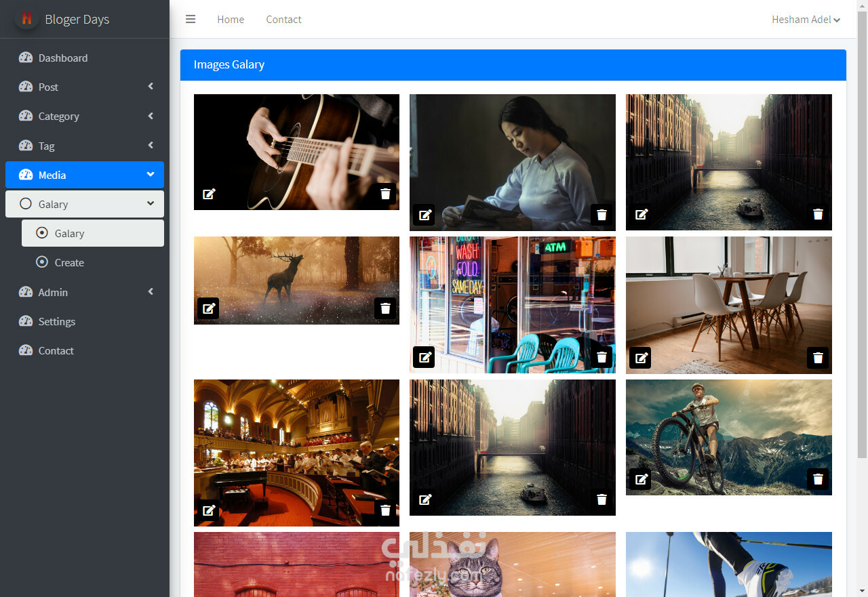Viewport: 868px width, 597px height.
Task: Delete the third-row canal street image
Action: pos(601,499)
